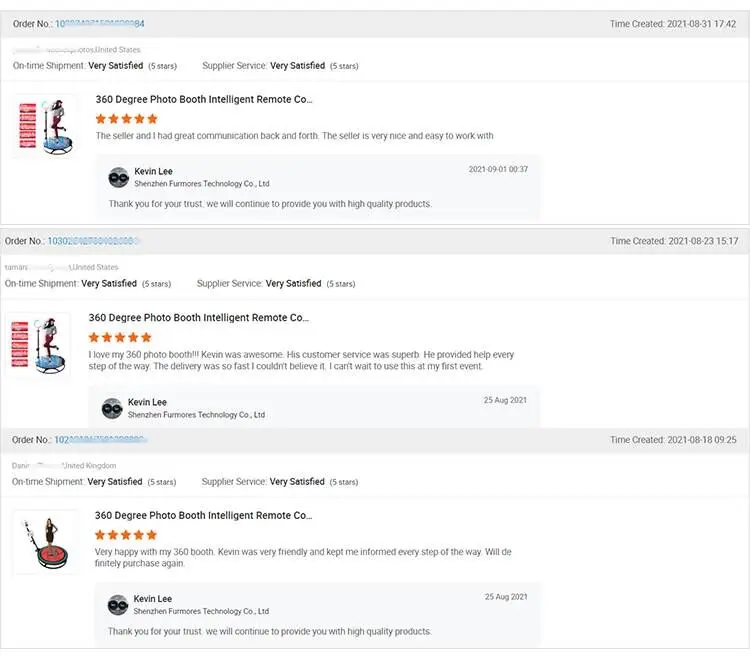This screenshot has height=659, width=750.
Task: Click Kevin Lee avatar in second reply
Action: click(x=112, y=408)
